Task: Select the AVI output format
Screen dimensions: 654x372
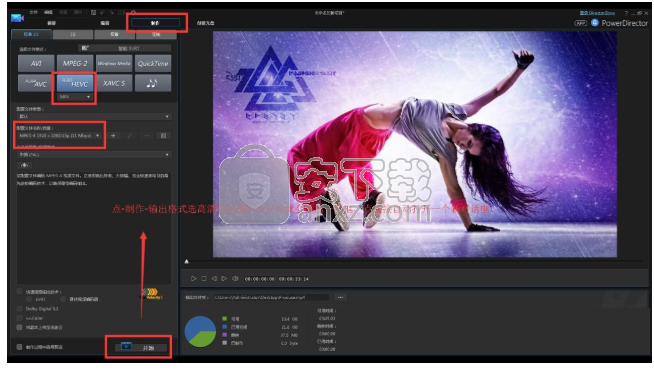Action: pyautogui.click(x=36, y=63)
